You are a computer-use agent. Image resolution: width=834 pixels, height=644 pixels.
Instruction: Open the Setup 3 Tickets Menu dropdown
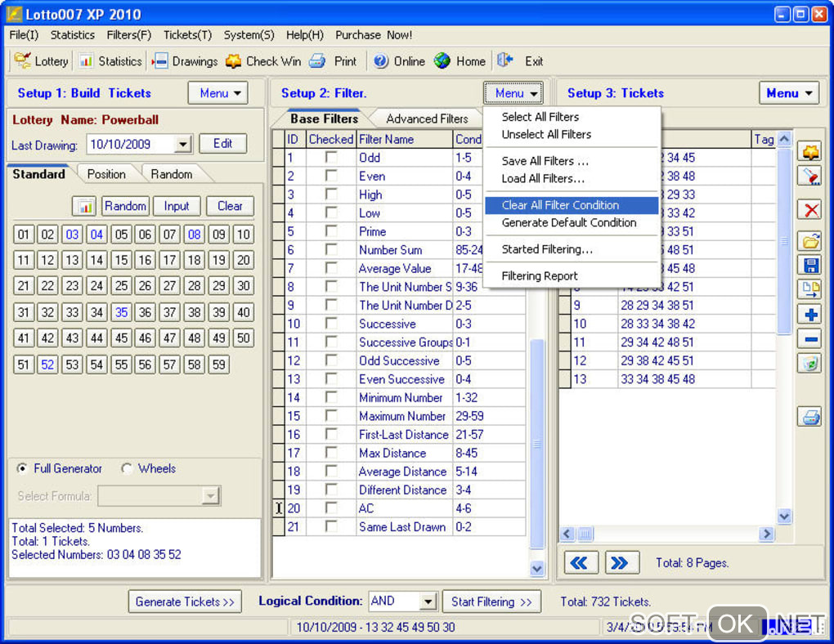pos(789,93)
